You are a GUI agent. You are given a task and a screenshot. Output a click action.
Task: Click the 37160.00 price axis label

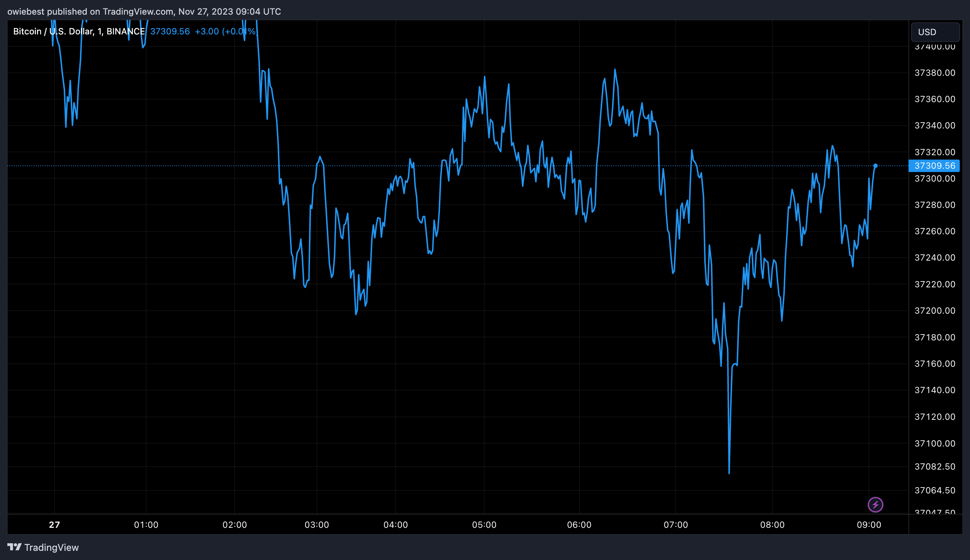coord(935,363)
